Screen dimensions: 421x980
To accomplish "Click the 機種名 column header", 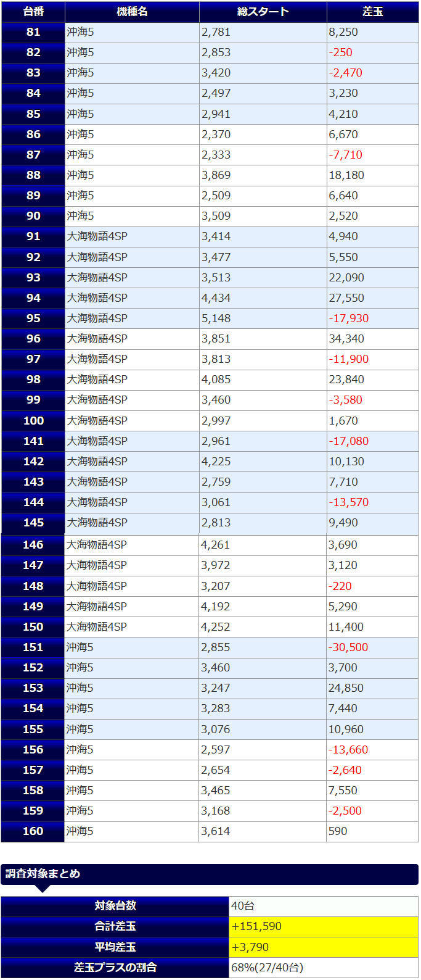I will (x=132, y=12).
